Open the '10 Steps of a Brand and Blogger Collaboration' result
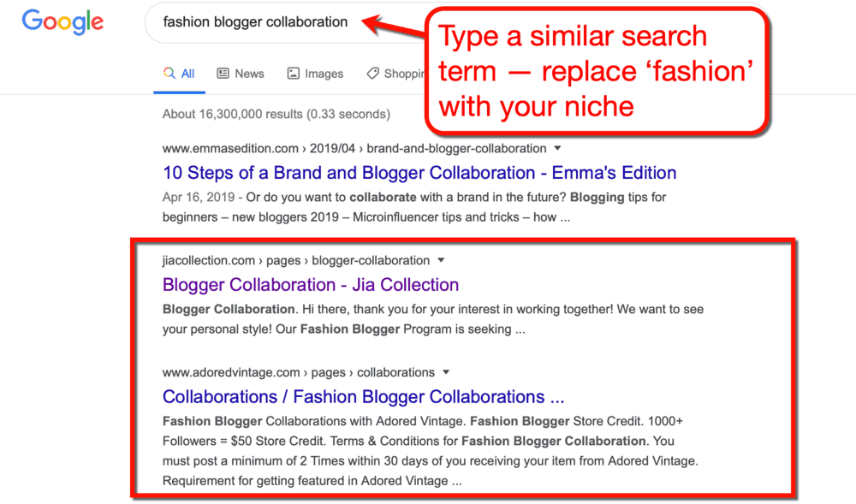This screenshot has height=504, width=856. click(x=419, y=173)
